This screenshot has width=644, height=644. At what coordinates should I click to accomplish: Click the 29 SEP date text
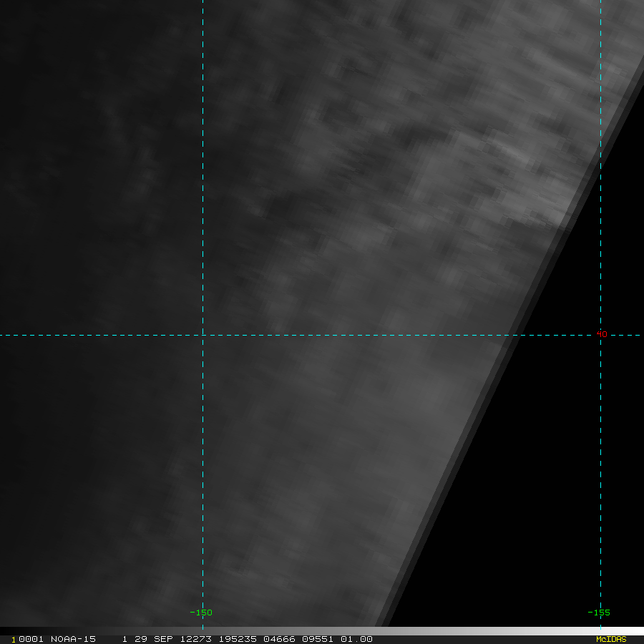coord(154,639)
